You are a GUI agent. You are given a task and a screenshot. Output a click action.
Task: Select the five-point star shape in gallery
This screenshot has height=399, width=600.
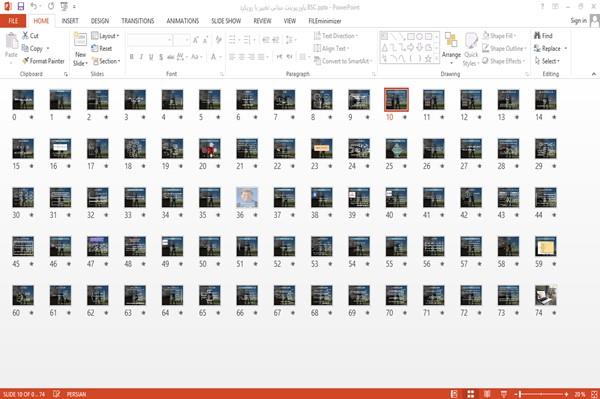coord(428,59)
